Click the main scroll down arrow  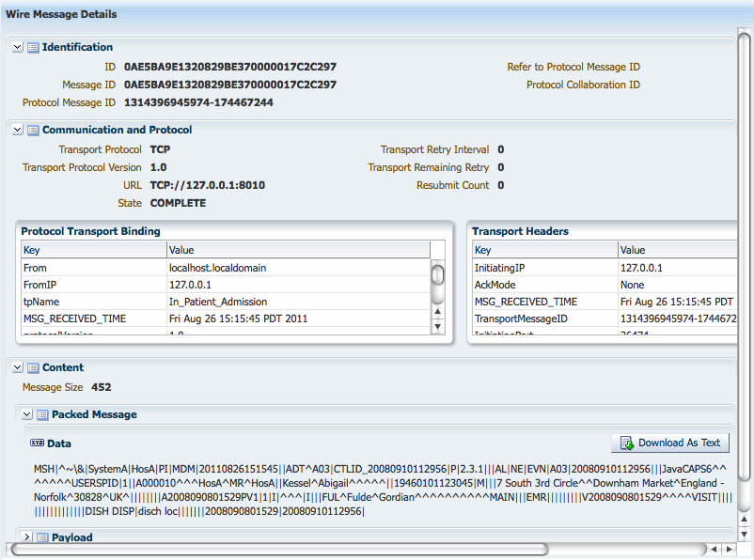745,534
